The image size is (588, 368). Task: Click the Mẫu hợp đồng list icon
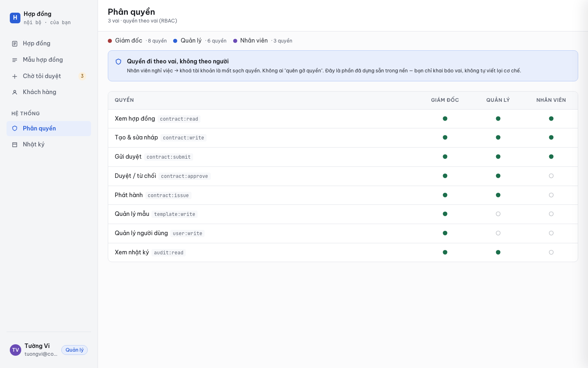pyautogui.click(x=15, y=60)
